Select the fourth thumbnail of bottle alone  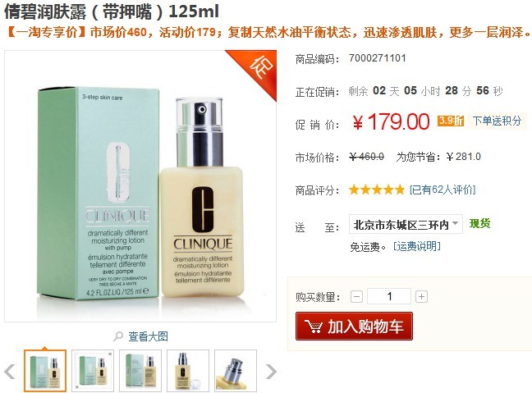pyautogui.click(x=188, y=371)
